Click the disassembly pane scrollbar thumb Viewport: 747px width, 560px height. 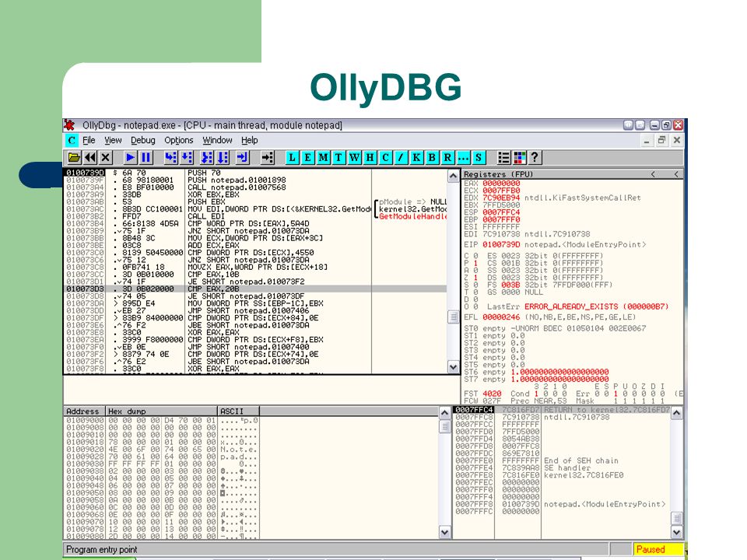pyautogui.click(x=454, y=317)
